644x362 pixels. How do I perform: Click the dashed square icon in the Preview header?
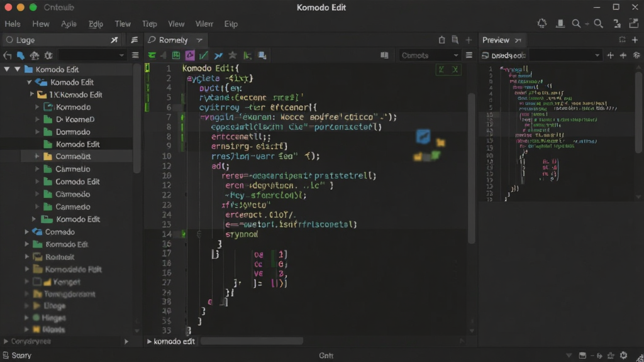pos(622,40)
